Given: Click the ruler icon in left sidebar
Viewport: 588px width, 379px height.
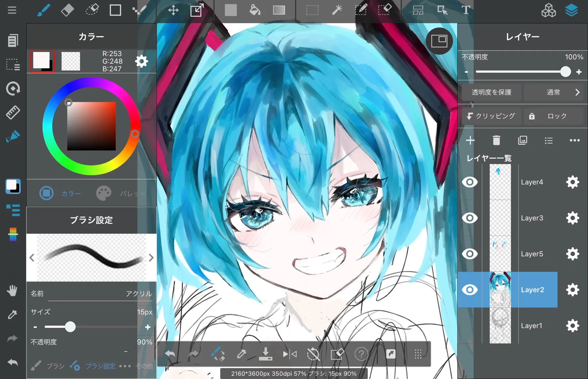Looking at the screenshot, I should 13,112.
